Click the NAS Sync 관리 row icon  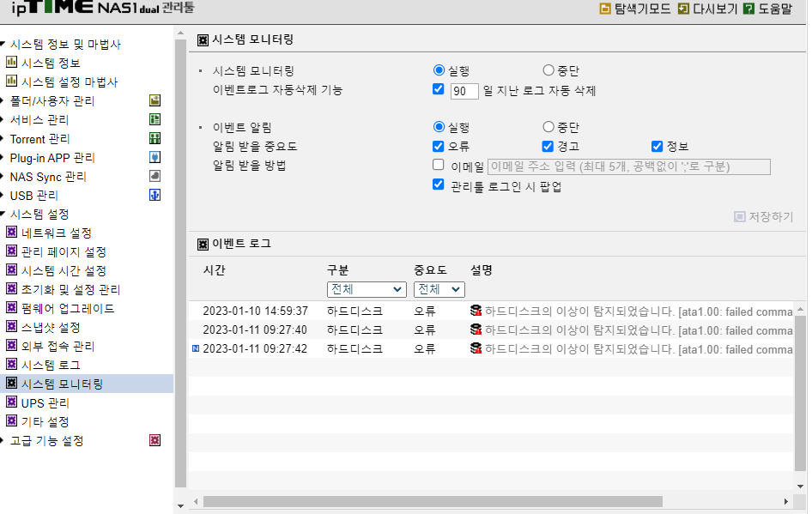155,176
